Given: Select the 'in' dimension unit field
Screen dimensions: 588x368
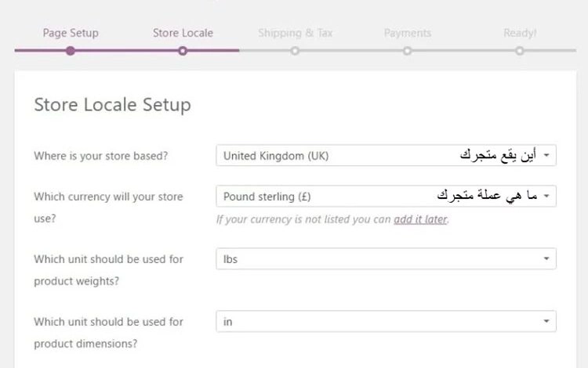Looking at the screenshot, I should point(386,321).
